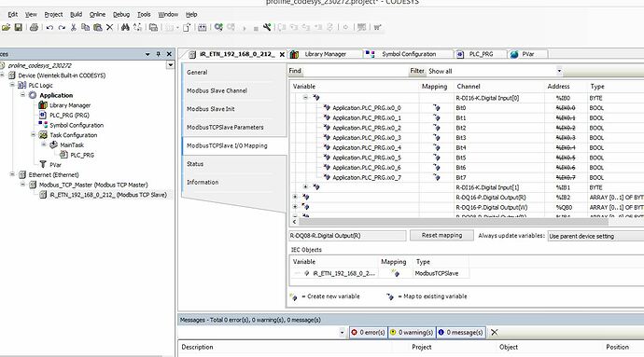This screenshot has height=357, width=644.
Task: Switch to the Library Manager tab
Action: coord(325,54)
